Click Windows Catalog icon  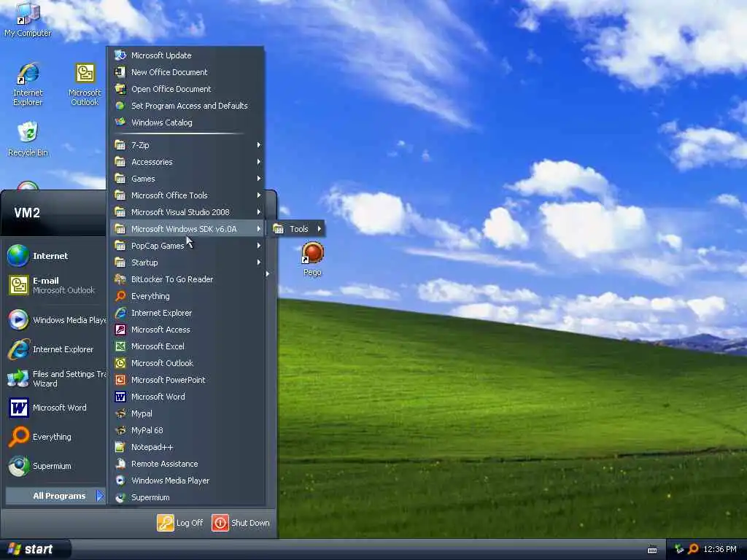coord(120,122)
